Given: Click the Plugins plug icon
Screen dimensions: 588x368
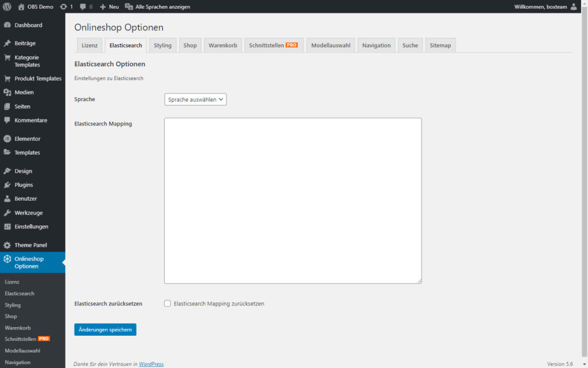Looking at the screenshot, I should click(7, 185).
